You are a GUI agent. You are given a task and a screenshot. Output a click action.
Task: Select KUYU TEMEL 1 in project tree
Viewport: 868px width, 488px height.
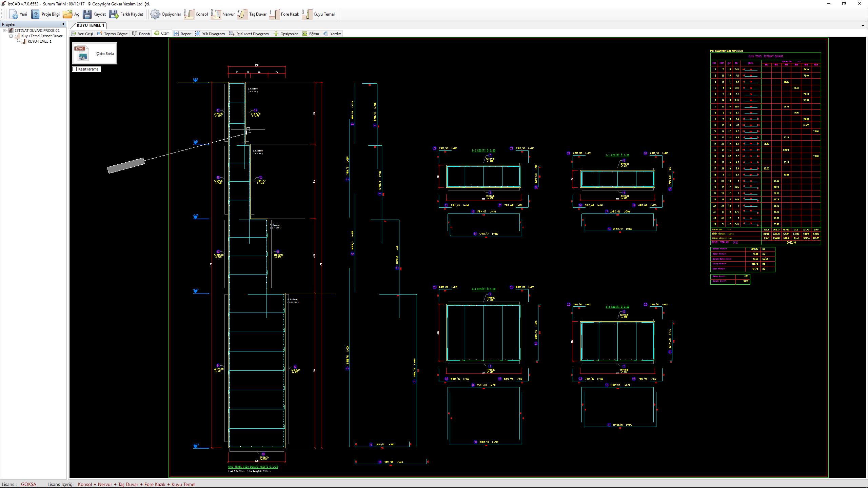click(x=39, y=41)
